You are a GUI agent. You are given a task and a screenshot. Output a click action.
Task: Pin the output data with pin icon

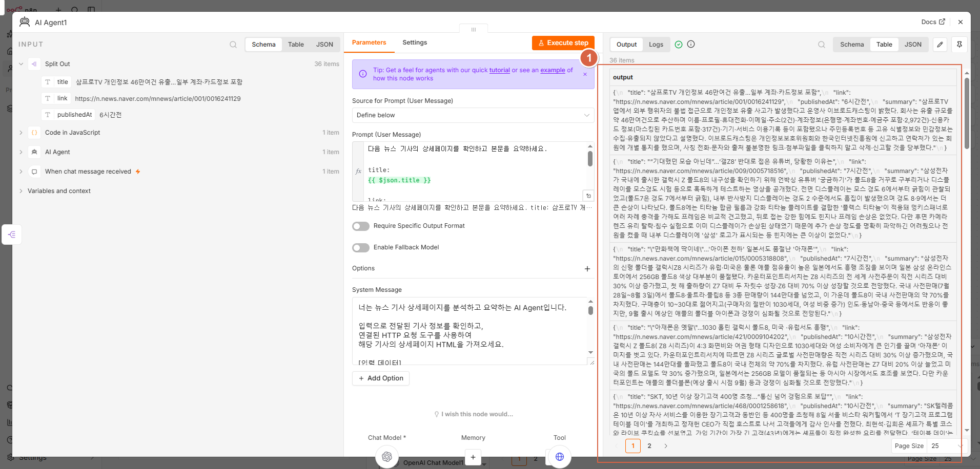point(959,45)
